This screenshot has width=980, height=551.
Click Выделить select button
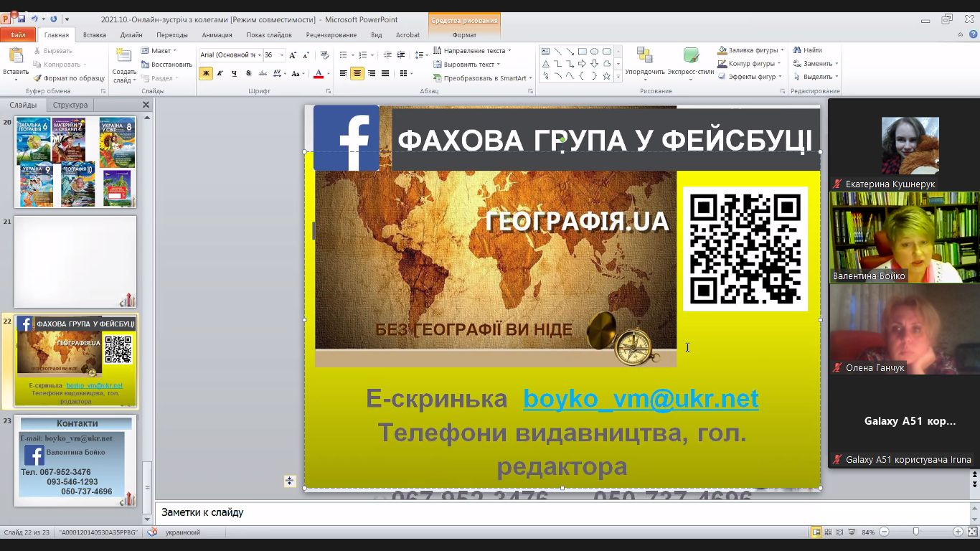pos(816,77)
